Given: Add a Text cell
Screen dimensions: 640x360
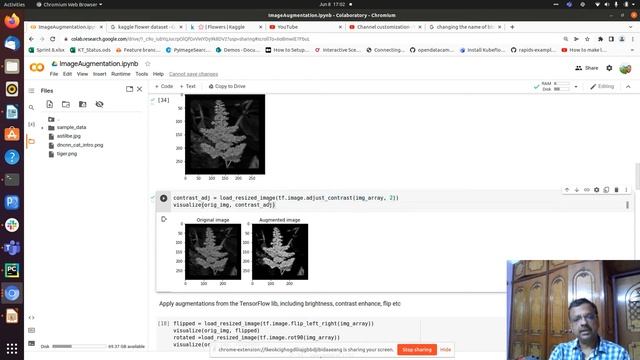Looking at the screenshot, I should [188, 87].
